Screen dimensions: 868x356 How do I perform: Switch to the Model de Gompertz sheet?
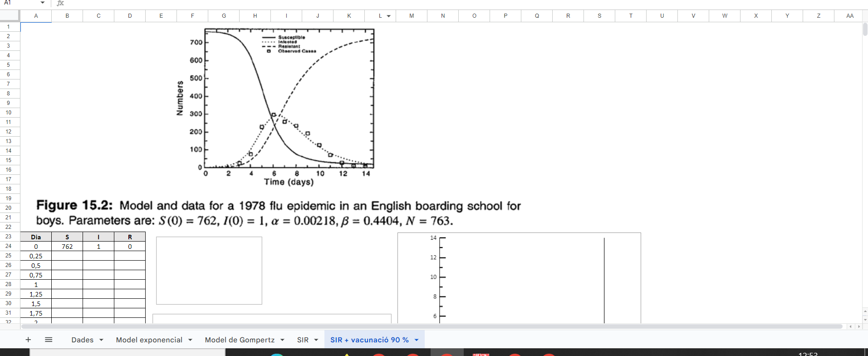240,340
